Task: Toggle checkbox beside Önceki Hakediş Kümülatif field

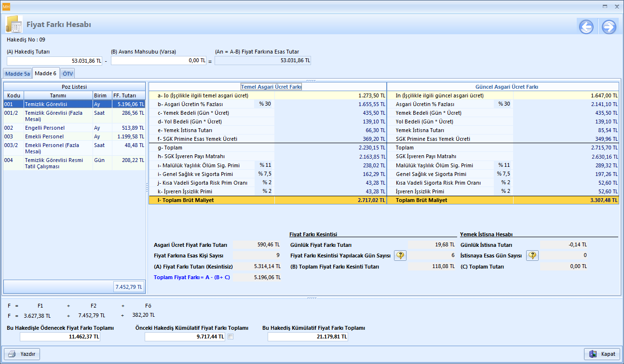Action: tap(231, 337)
